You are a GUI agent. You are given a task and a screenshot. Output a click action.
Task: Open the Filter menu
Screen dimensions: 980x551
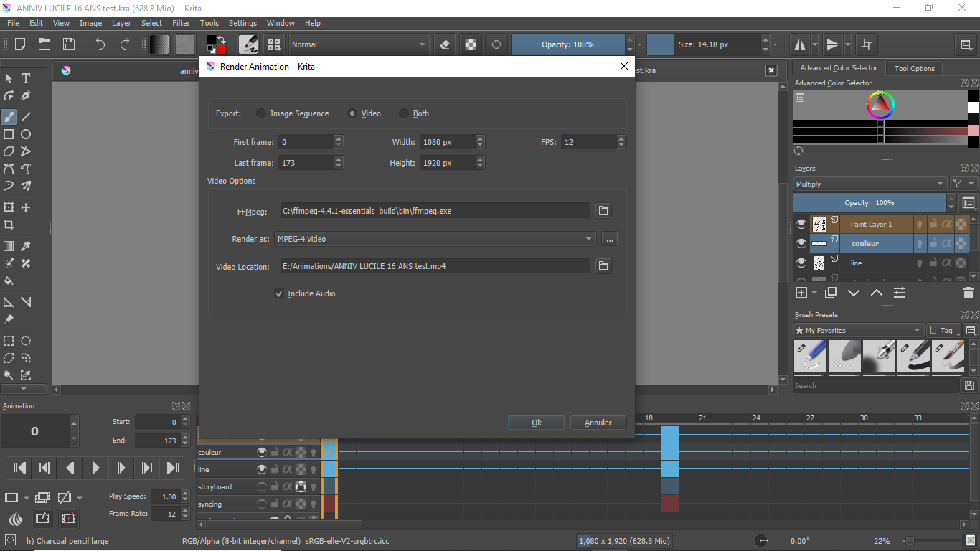[x=181, y=23]
